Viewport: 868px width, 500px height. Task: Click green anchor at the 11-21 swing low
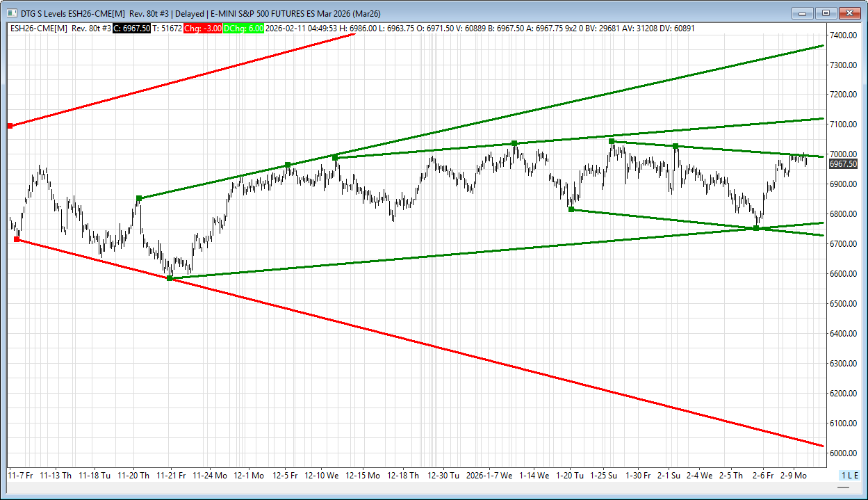pyautogui.click(x=170, y=278)
